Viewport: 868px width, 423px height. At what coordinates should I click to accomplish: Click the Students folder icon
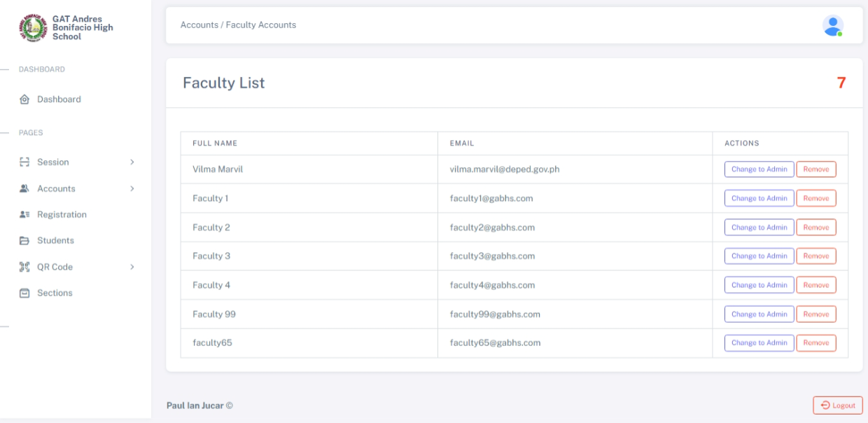[x=24, y=240]
